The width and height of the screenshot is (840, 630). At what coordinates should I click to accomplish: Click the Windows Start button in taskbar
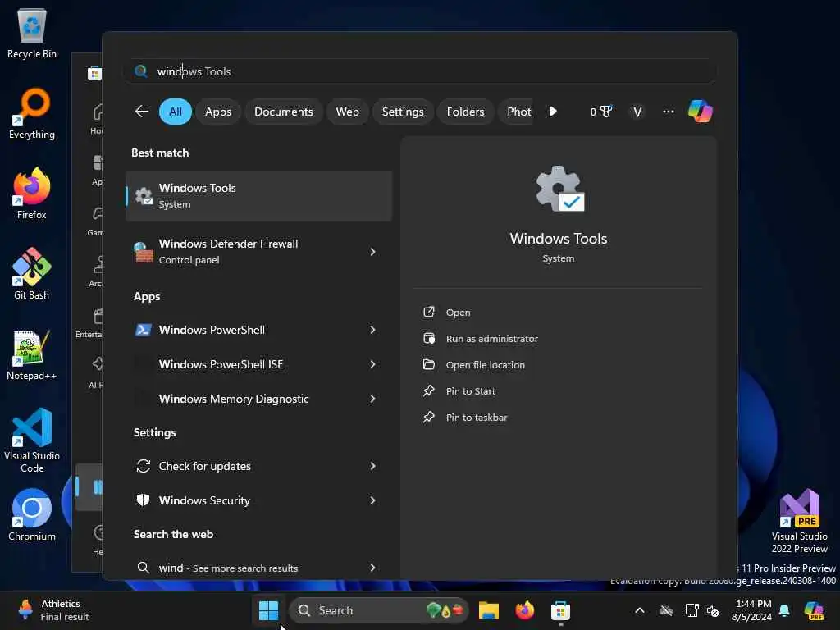(268, 610)
